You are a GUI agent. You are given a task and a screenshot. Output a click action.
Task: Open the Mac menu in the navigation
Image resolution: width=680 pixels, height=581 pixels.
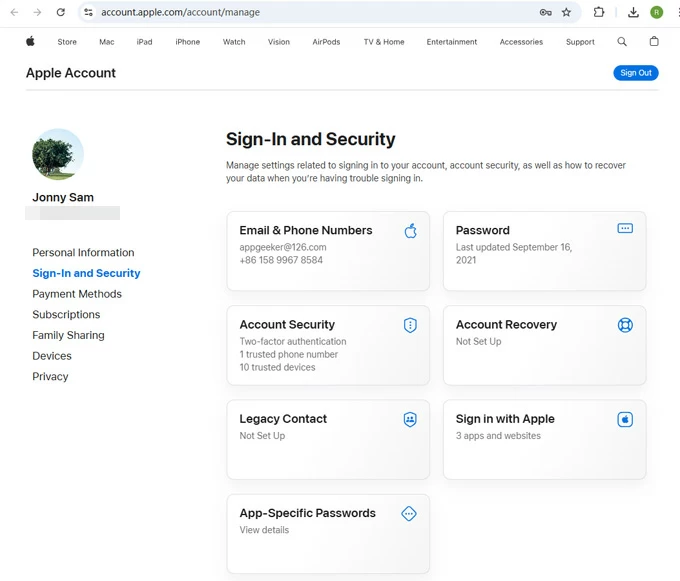point(106,42)
